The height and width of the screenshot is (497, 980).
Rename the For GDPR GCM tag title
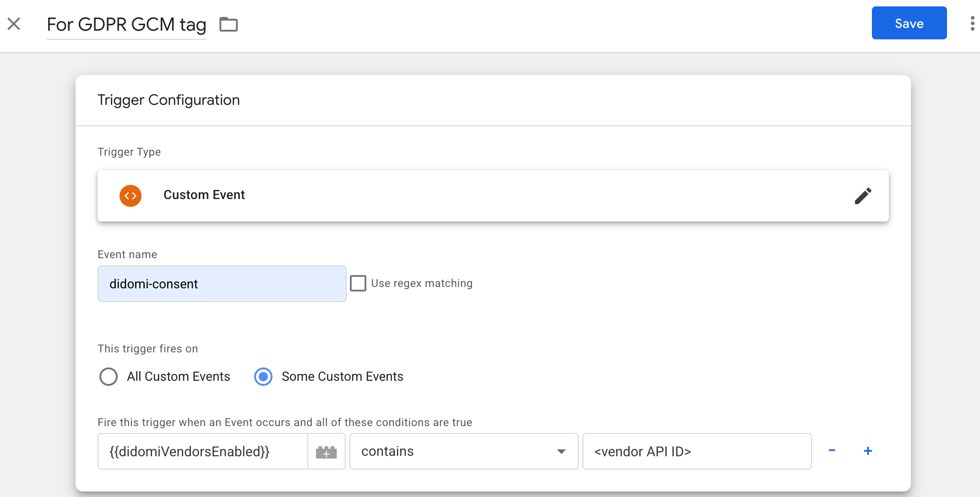(x=126, y=25)
